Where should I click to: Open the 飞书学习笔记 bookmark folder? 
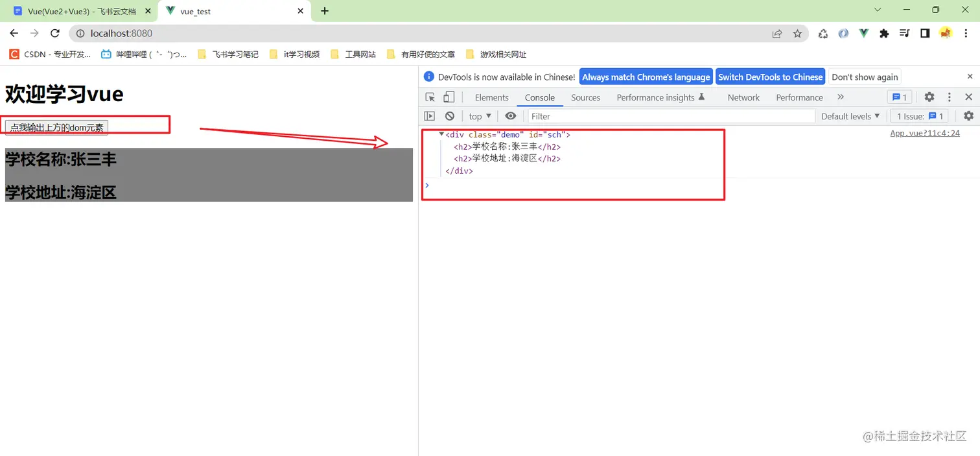pos(228,54)
